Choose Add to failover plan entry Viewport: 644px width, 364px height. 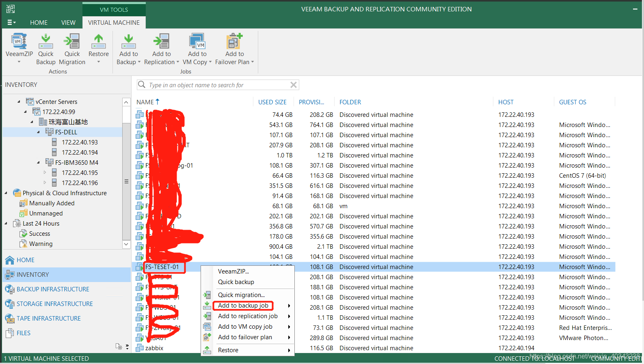click(245, 337)
